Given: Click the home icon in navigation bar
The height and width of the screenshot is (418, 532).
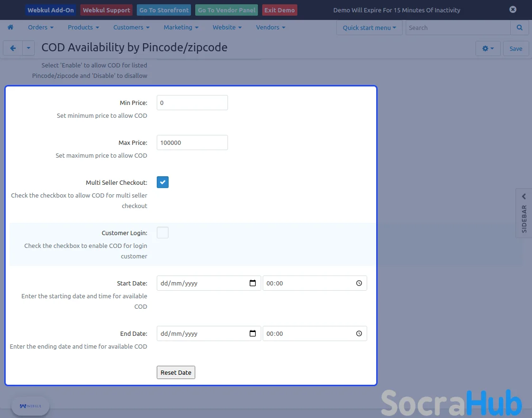Looking at the screenshot, I should point(10,28).
